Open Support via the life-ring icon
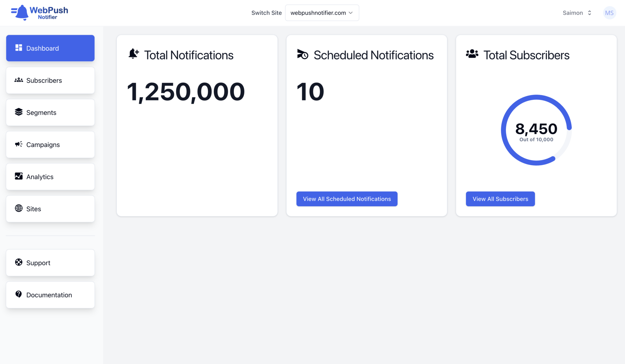Screen dimensions: 625x364 [19, 262]
